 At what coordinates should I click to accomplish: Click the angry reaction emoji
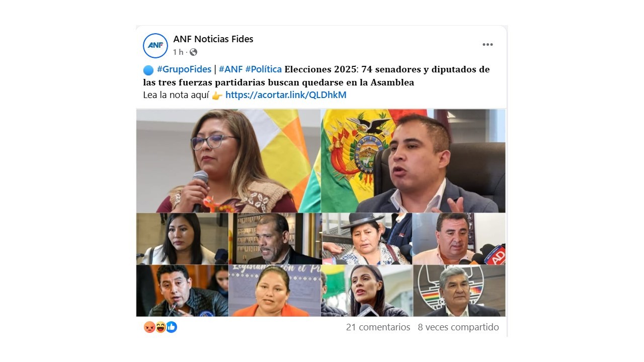click(x=149, y=327)
